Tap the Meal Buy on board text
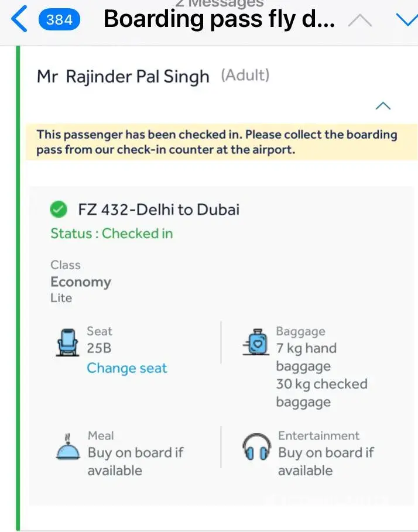This screenshot has width=418, height=532. tap(135, 454)
